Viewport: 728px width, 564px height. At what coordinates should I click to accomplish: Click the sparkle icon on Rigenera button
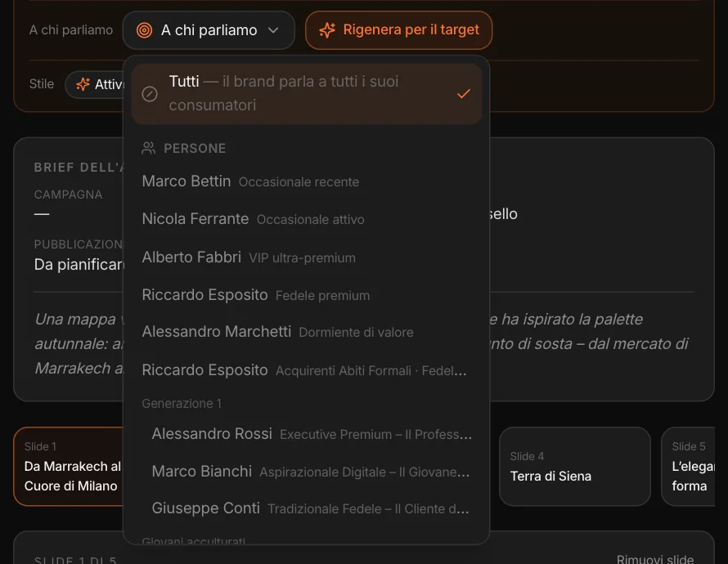click(x=327, y=30)
